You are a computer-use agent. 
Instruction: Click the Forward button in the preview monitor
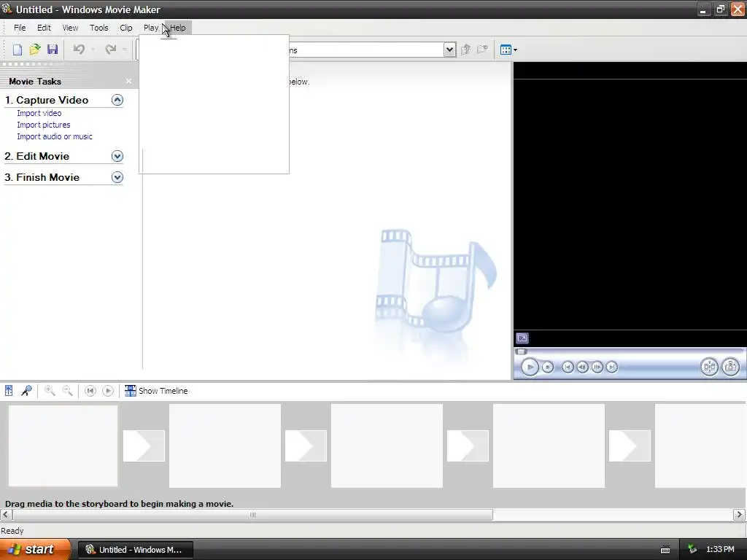612,367
